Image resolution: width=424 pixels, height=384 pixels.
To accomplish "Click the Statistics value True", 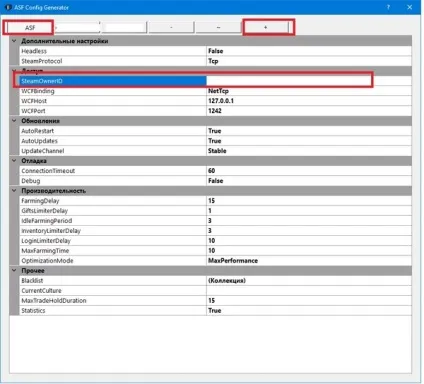I will click(x=309, y=311).
